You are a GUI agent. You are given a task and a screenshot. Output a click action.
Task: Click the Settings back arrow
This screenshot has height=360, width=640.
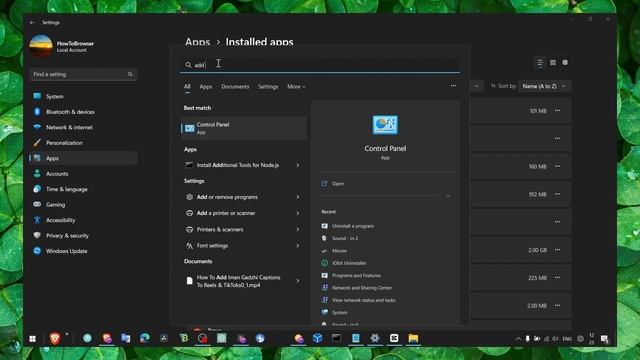33,23
